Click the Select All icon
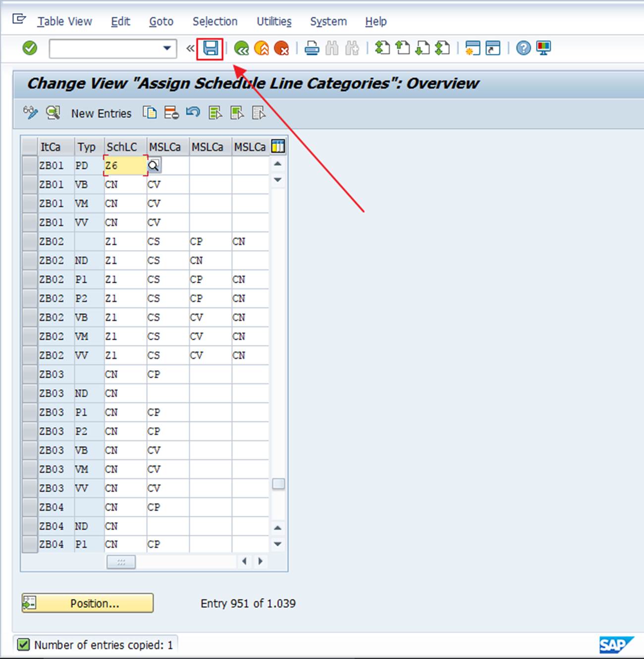The height and width of the screenshot is (659, 644). pyautogui.click(x=215, y=113)
